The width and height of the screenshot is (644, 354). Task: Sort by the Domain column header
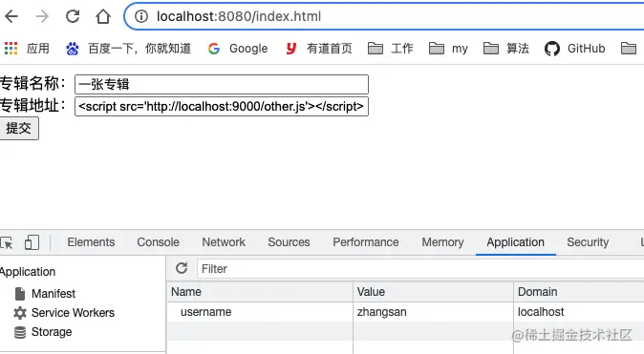579,292
